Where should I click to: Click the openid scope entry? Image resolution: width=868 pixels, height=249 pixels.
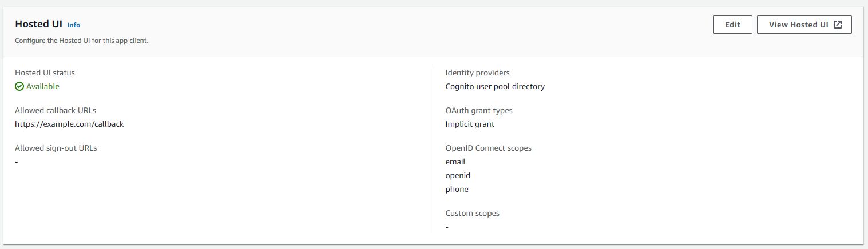point(458,175)
